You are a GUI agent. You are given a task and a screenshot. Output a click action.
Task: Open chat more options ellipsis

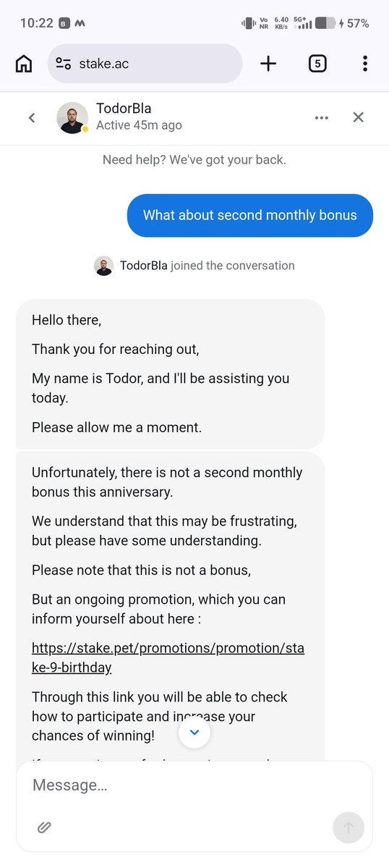pyautogui.click(x=321, y=117)
